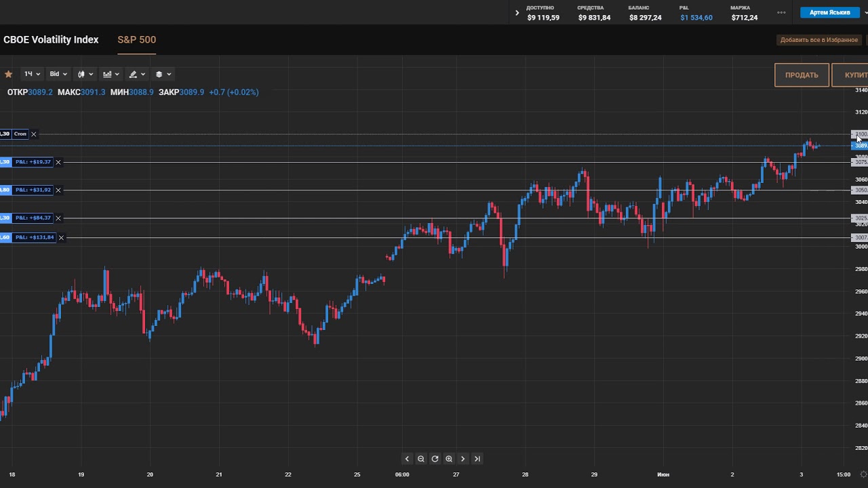Screen dimensions: 868x488
Task: Click Добавить все в Избранное button
Action: click(818, 40)
